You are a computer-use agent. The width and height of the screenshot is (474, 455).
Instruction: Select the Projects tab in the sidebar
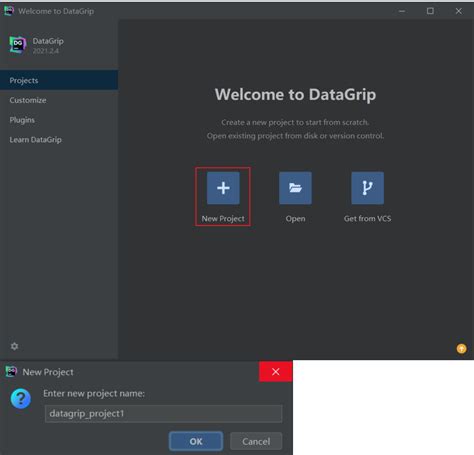click(x=59, y=80)
